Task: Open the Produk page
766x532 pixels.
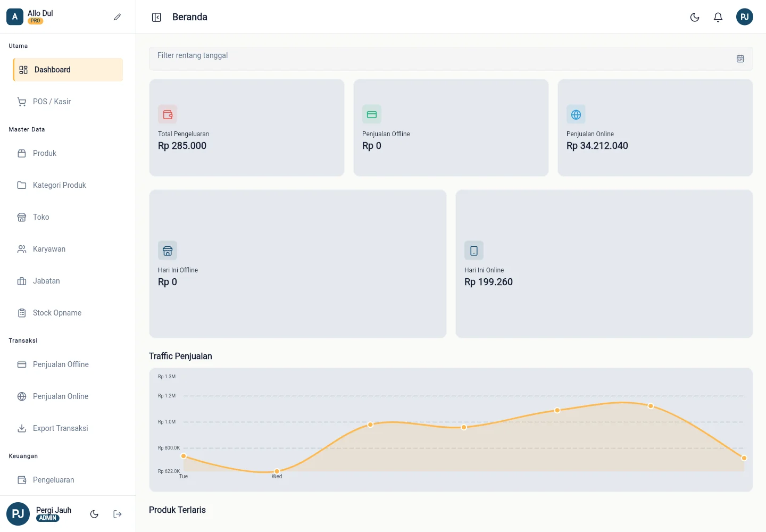Action: pyautogui.click(x=68, y=153)
